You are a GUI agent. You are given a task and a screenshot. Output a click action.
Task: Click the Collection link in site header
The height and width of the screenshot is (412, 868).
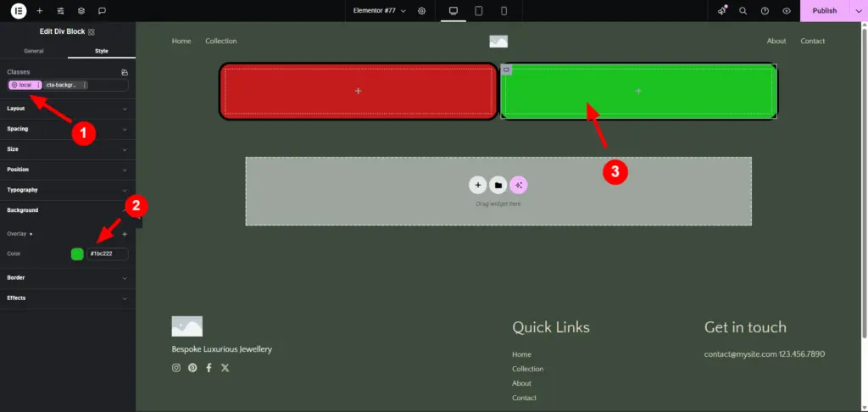point(221,41)
